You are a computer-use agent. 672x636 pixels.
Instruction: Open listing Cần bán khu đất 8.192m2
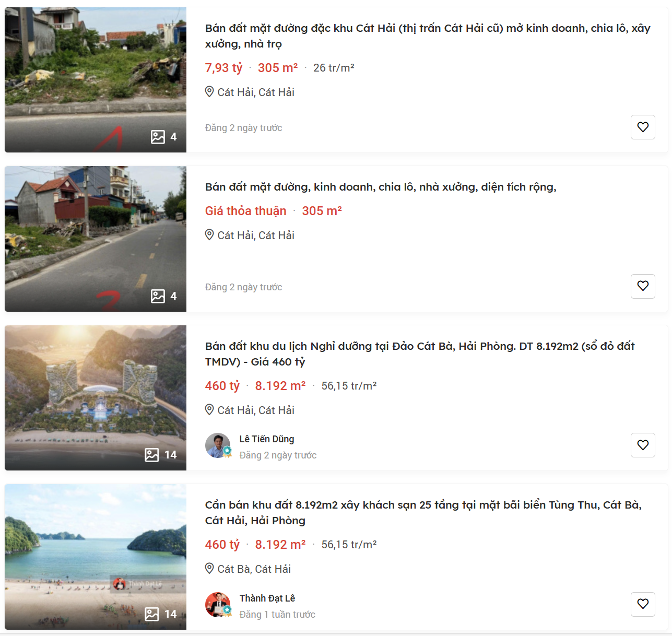423,513
